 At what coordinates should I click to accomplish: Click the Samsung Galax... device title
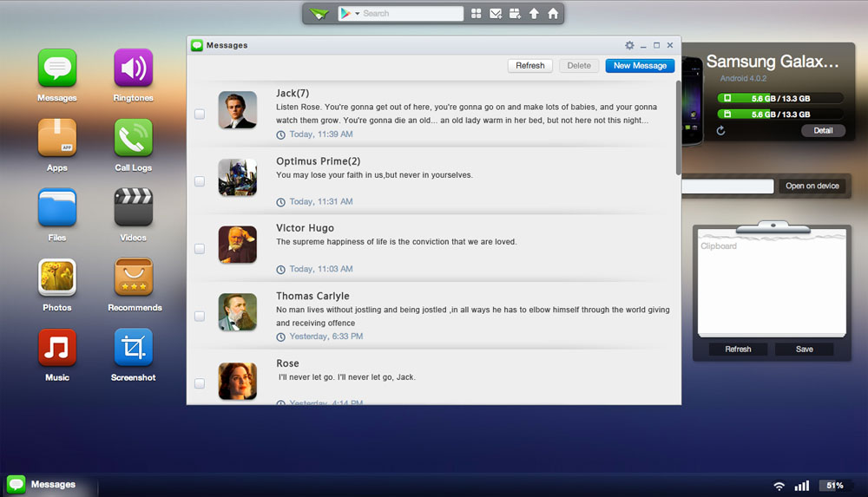[773, 62]
